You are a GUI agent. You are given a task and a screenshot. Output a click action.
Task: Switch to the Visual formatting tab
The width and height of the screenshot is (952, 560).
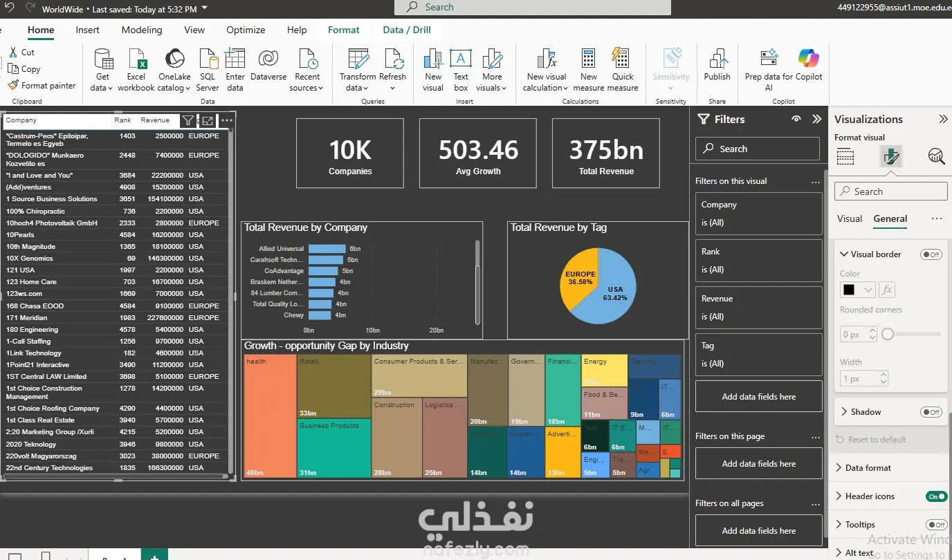(850, 218)
